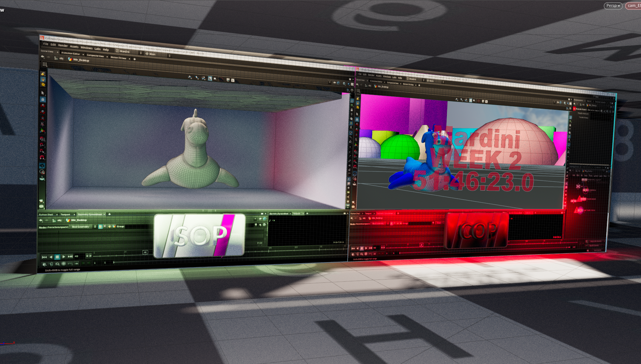Open the Rest Geometry dropdown

[x=83, y=227]
